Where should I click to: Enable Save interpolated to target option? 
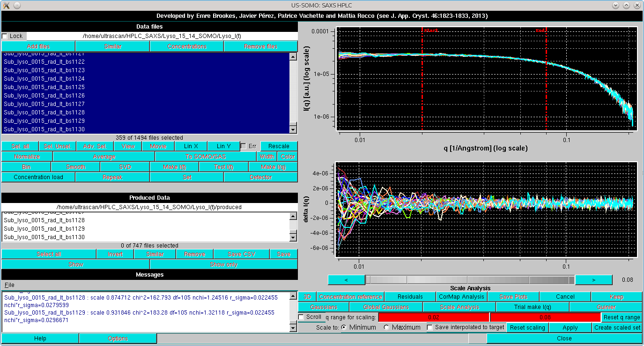(429, 327)
